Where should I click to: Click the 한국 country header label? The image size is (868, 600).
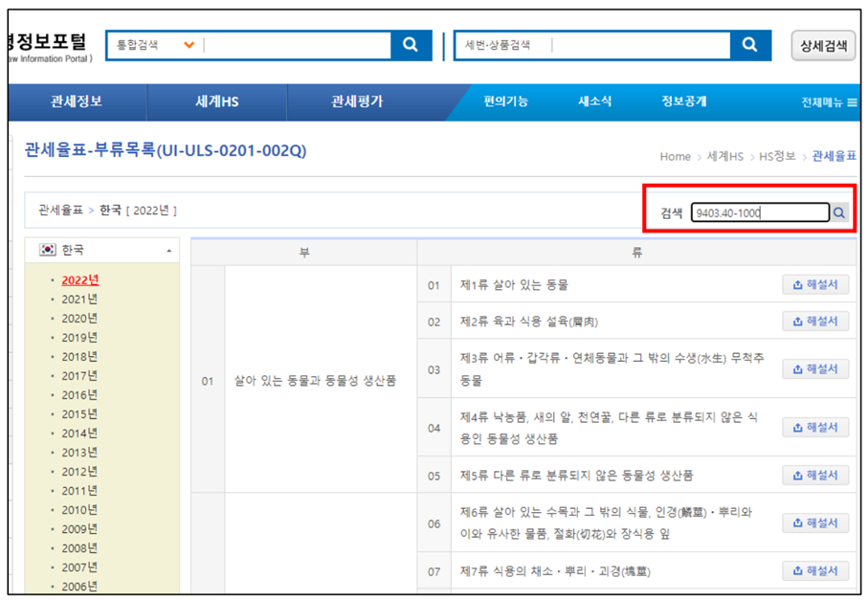(73, 250)
